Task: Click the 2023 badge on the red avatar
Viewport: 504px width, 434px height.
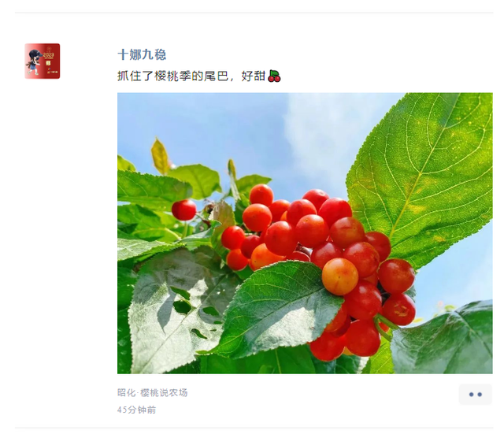Action: [49, 54]
